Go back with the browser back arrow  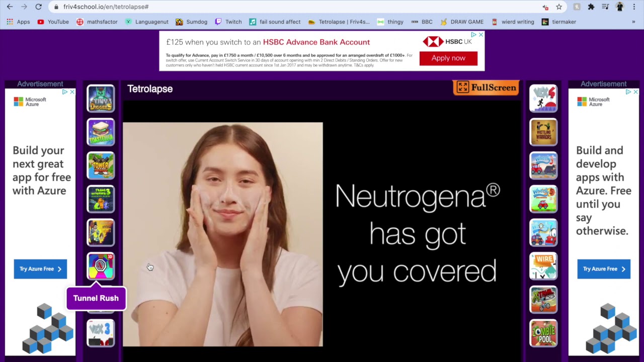pyautogui.click(x=10, y=7)
